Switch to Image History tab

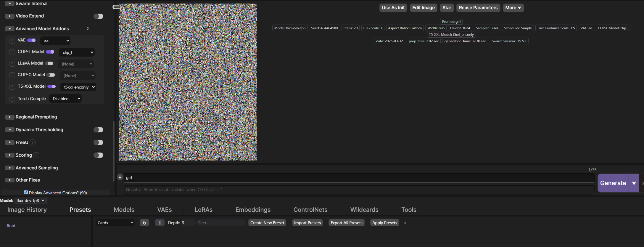tap(27, 210)
